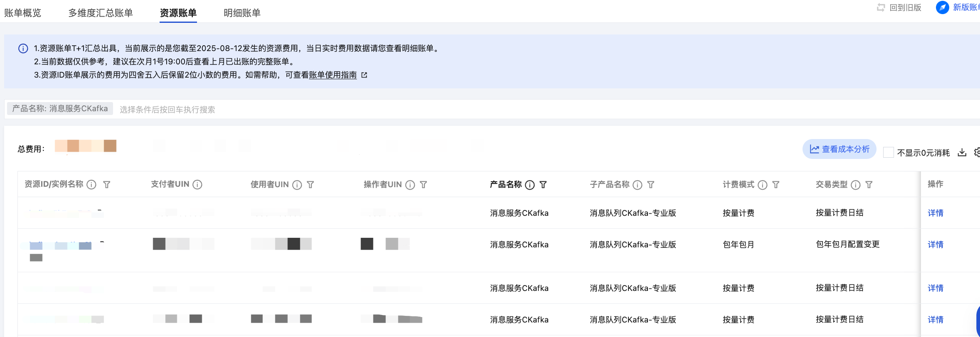Open the column settings gear icon

[977, 152]
